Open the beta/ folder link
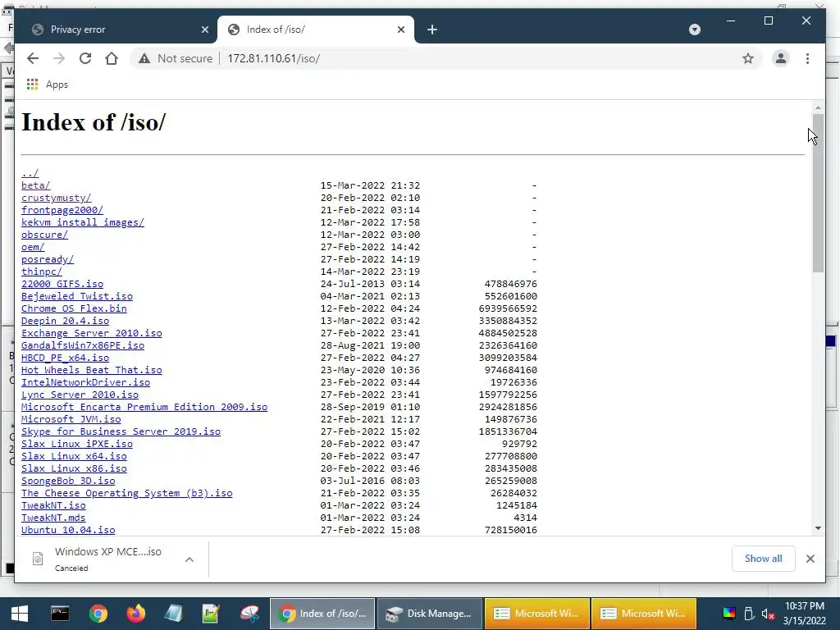This screenshot has width=840, height=630. [x=36, y=185]
